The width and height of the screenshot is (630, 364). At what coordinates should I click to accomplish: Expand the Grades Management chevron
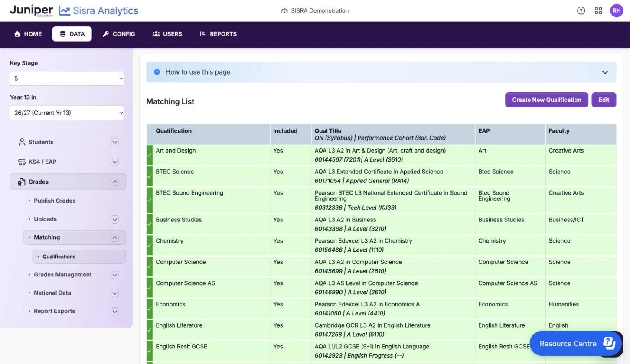(x=114, y=275)
